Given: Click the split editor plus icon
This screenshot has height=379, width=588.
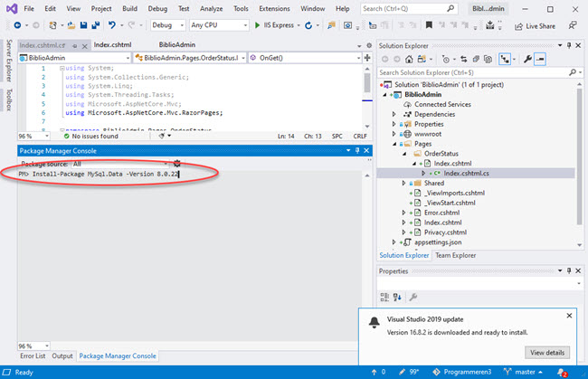Looking at the screenshot, I should click(x=367, y=58).
